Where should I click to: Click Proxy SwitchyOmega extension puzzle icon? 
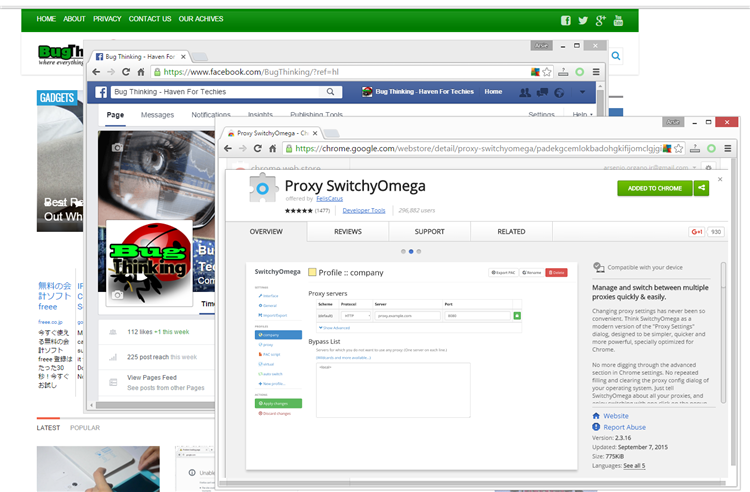[x=263, y=189]
